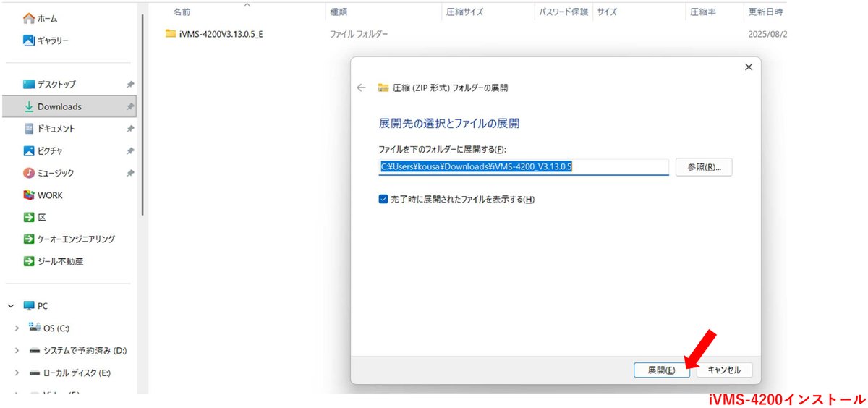Image resolution: width=868 pixels, height=408 pixels.
Task: Click the ミュージック note icon
Action: pos(29,173)
